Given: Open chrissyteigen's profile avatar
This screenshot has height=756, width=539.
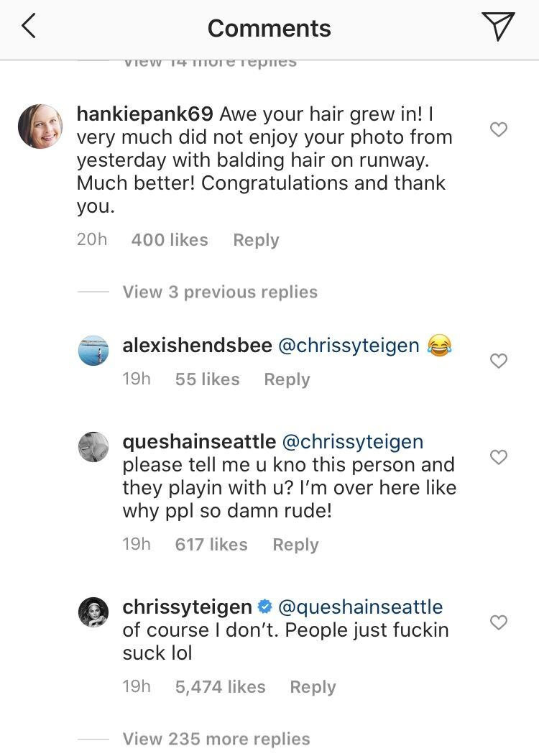Looking at the screenshot, I should coord(93,612).
